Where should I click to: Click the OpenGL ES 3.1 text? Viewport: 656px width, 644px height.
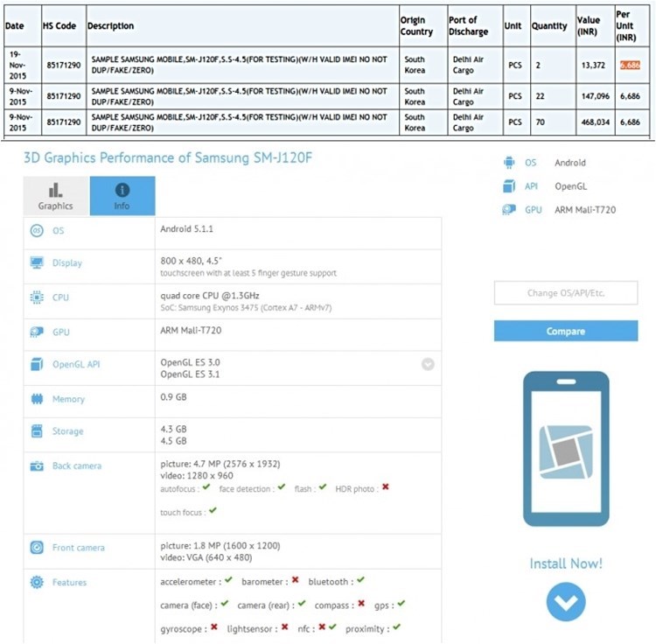[x=190, y=374]
